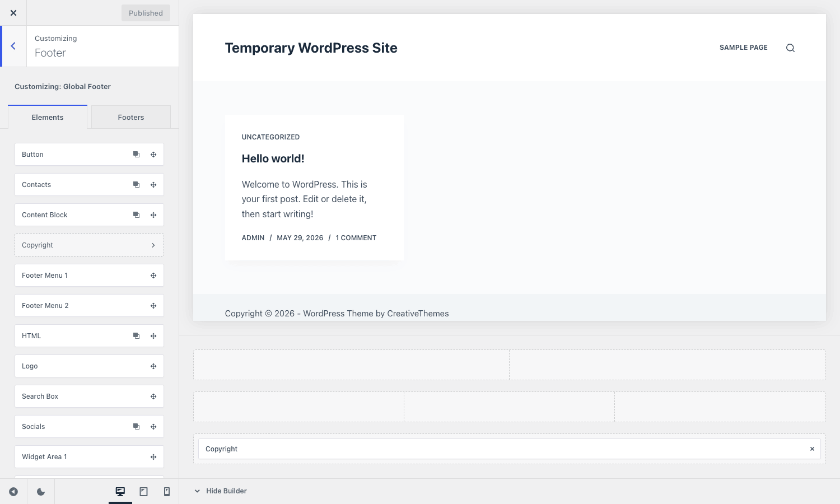Viewport: 840px width, 504px height.
Task: Open the 1 Comment link
Action: point(356,238)
